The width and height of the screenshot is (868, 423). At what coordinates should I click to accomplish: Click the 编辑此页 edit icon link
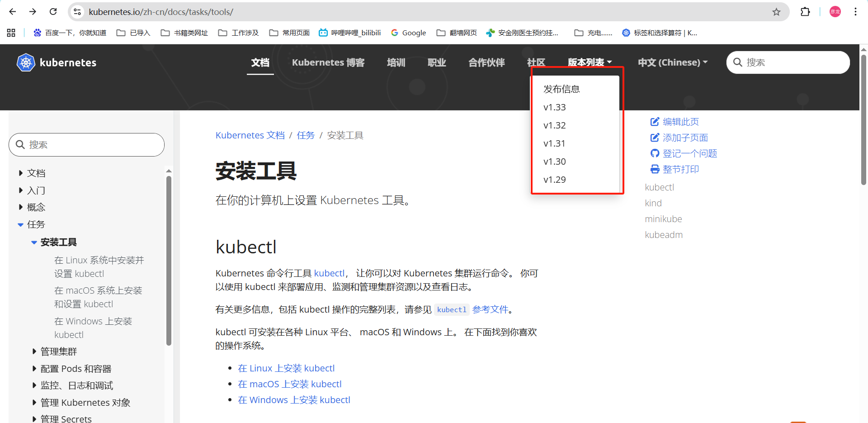tap(675, 122)
